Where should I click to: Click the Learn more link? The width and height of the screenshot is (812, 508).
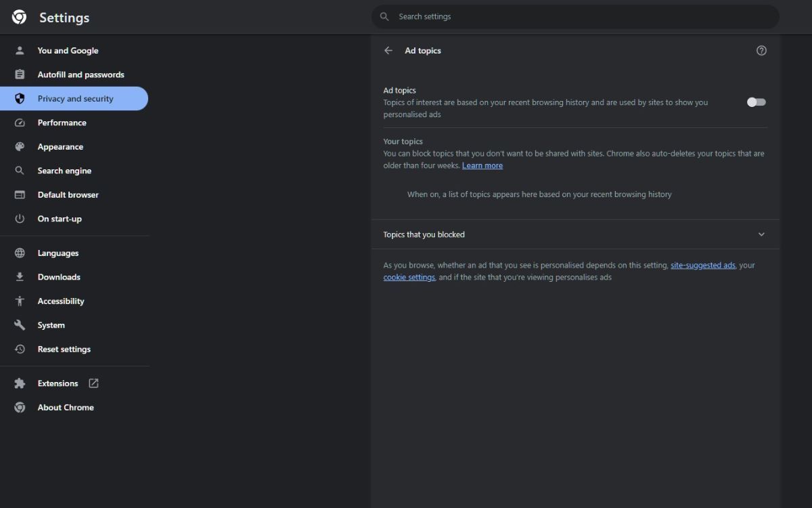(482, 165)
